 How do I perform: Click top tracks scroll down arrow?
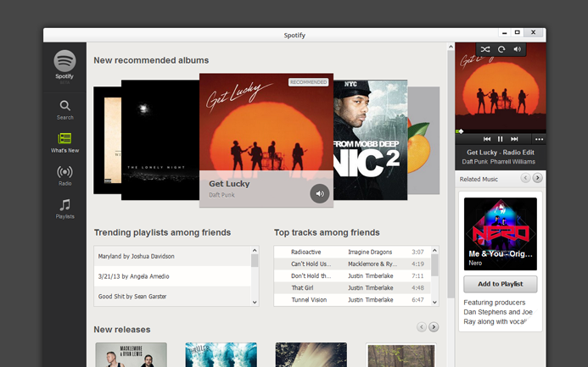coord(434,302)
